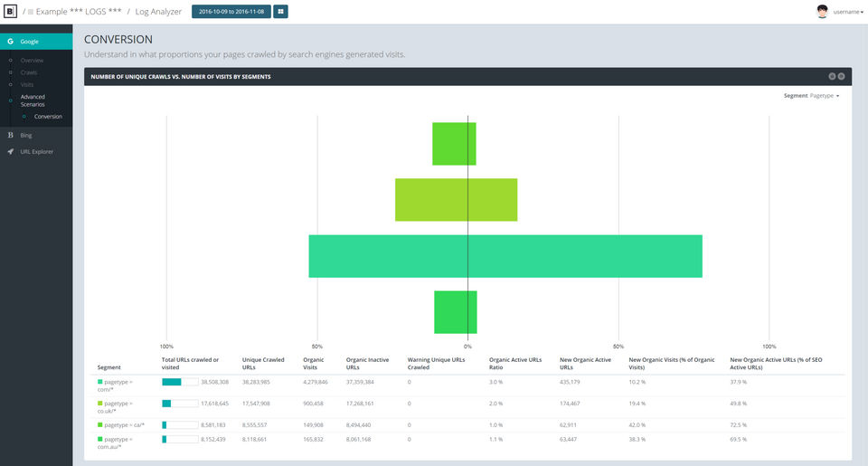Open the Visits sidebar item
This screenshot has width=868, height=466.
click(27, 85)
